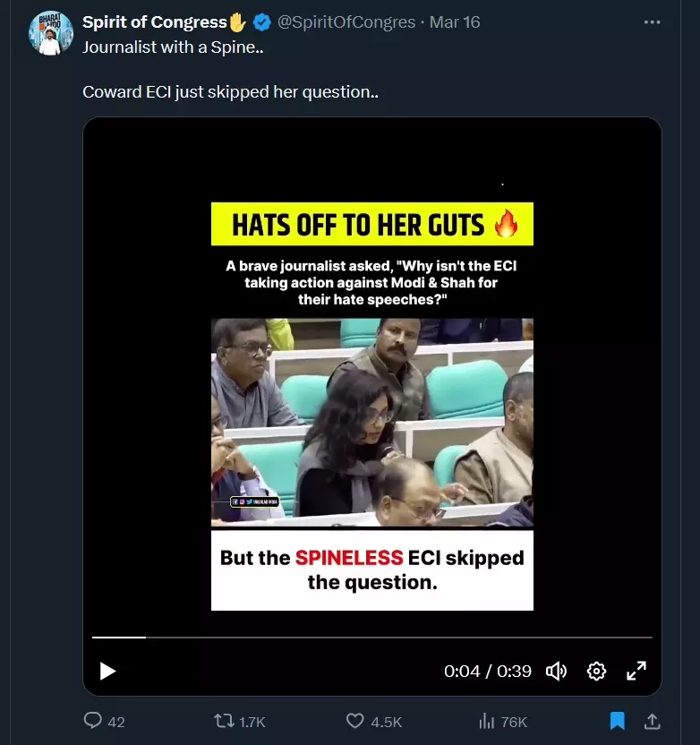The height and width of the screenshot is (745, 700).
Task: Mute the video using the speaker icon
Action: click(x=557, y=671)
